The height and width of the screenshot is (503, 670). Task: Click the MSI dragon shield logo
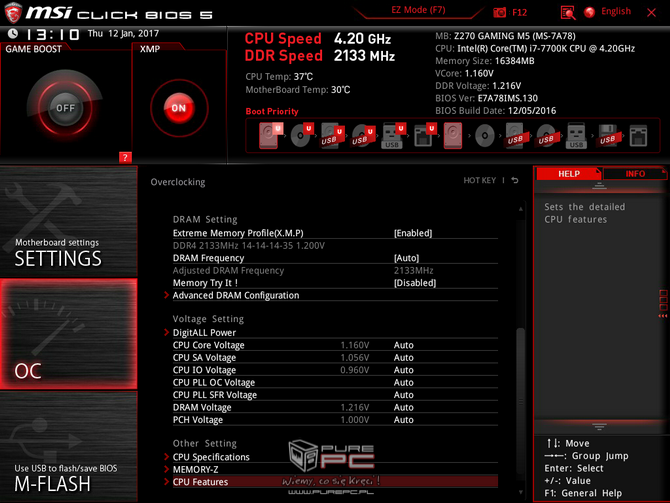(13, 12)
